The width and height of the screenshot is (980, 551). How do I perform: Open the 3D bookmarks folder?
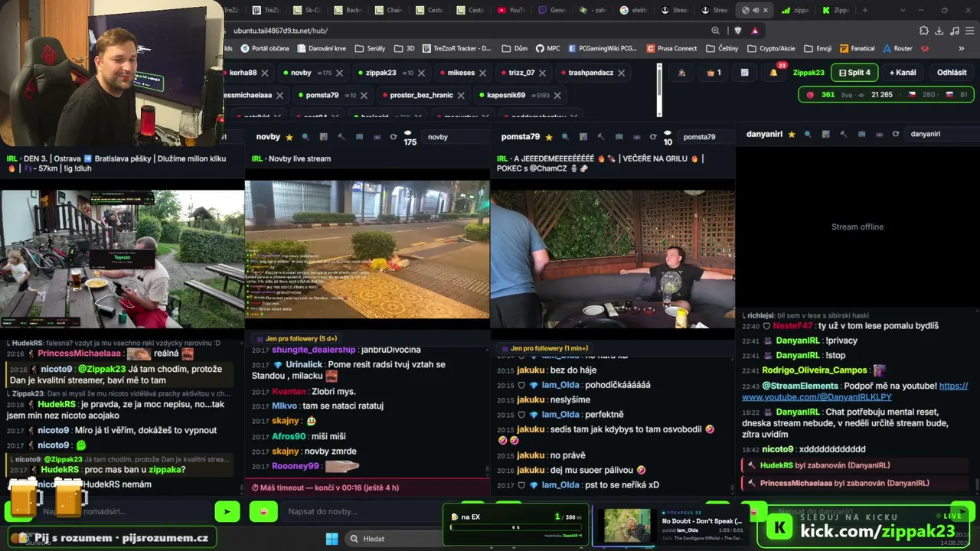point(404,48)
